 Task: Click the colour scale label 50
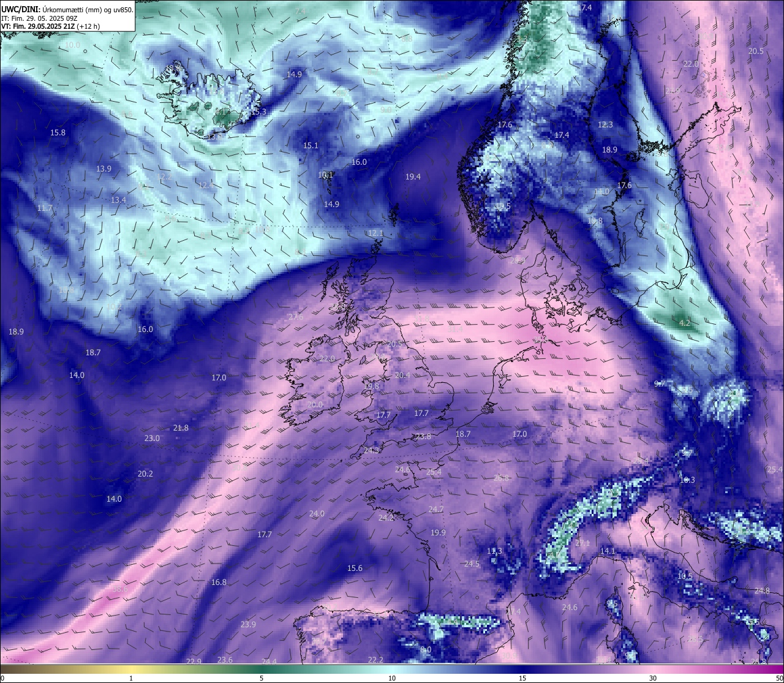click(779, 678)
